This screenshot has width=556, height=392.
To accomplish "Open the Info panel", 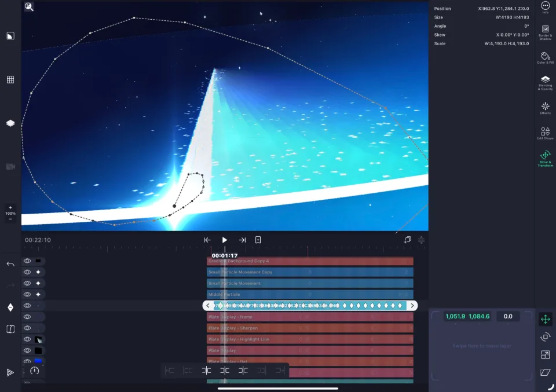I will 546,7.
